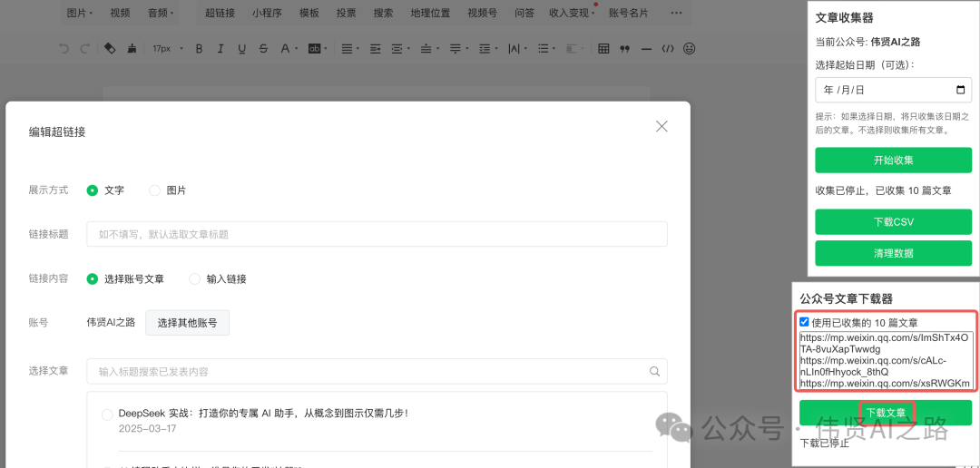Click the font color A icon
Screen dimensions: 980x468
tap(284, 49)
